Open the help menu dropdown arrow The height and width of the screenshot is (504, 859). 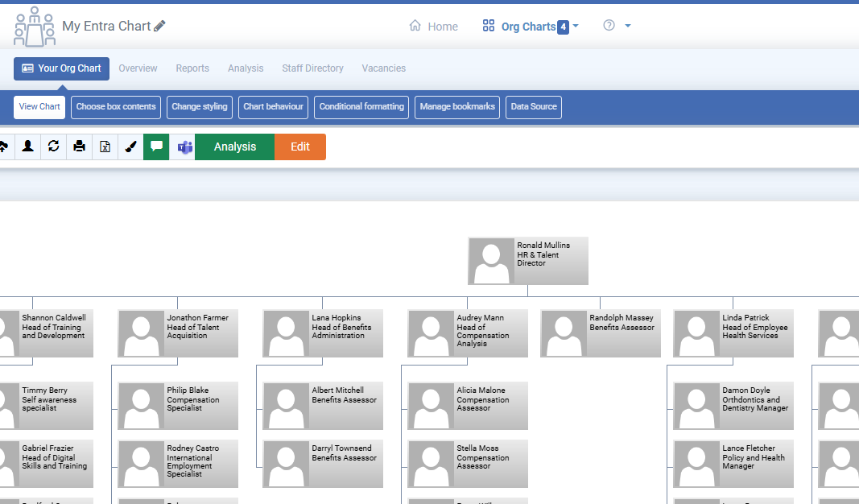click(628, 26)
